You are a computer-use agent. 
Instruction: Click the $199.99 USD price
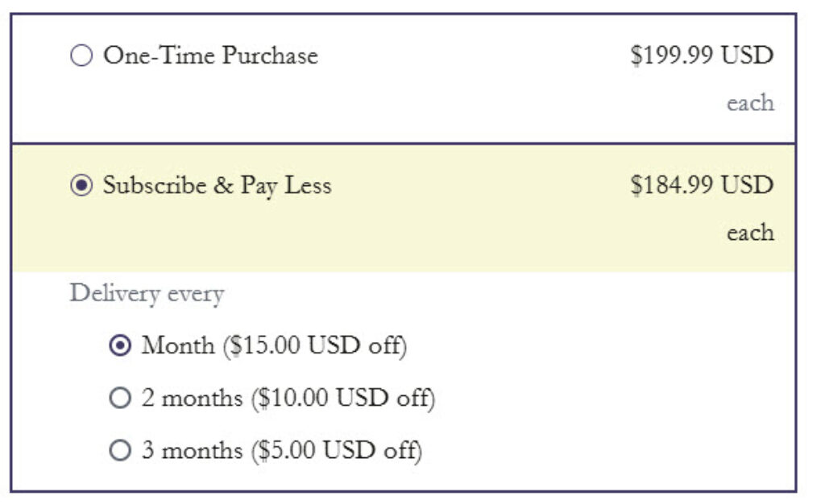(701, 56)
